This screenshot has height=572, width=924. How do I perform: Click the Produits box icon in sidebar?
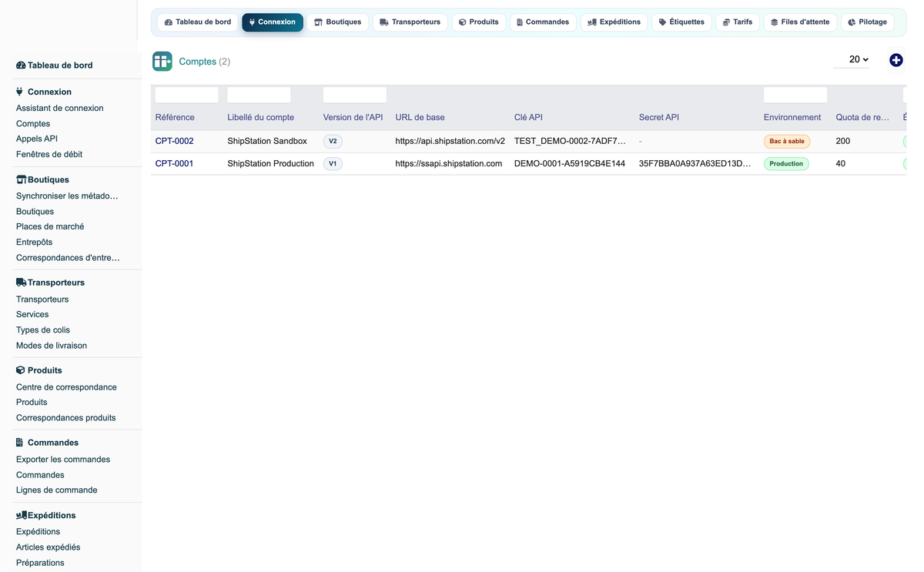click(21, 370)
